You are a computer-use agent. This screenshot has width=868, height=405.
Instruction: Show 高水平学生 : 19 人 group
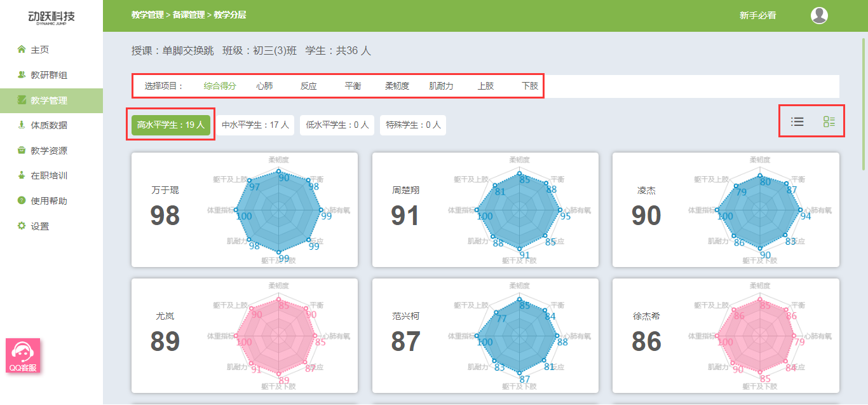tap(171, 125)
